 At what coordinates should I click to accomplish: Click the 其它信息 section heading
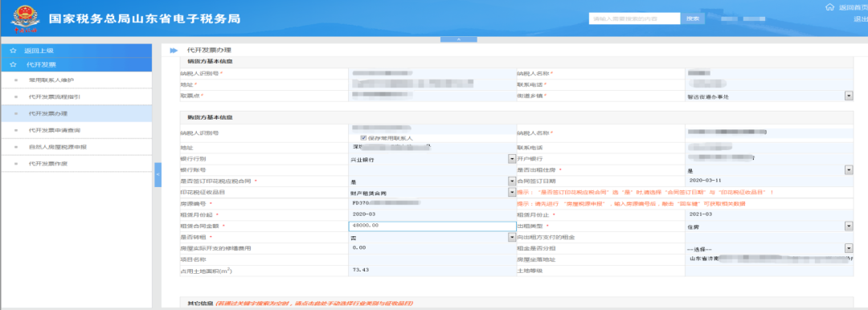click(199, 304)
